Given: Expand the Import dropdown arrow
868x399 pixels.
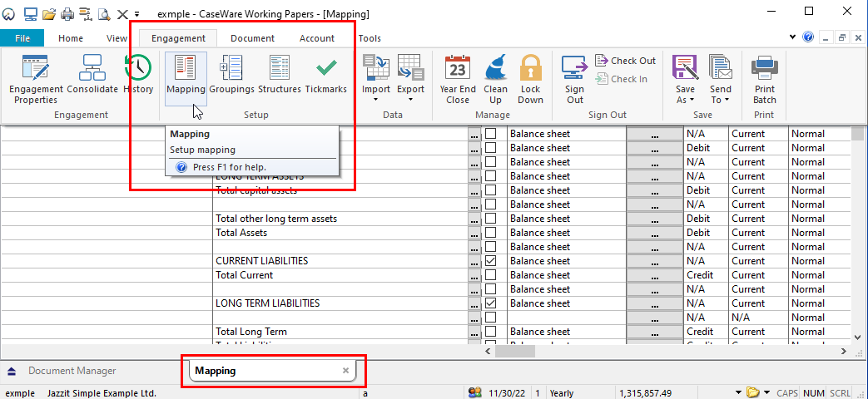Looking at the screenshot, I should point(376,100).
